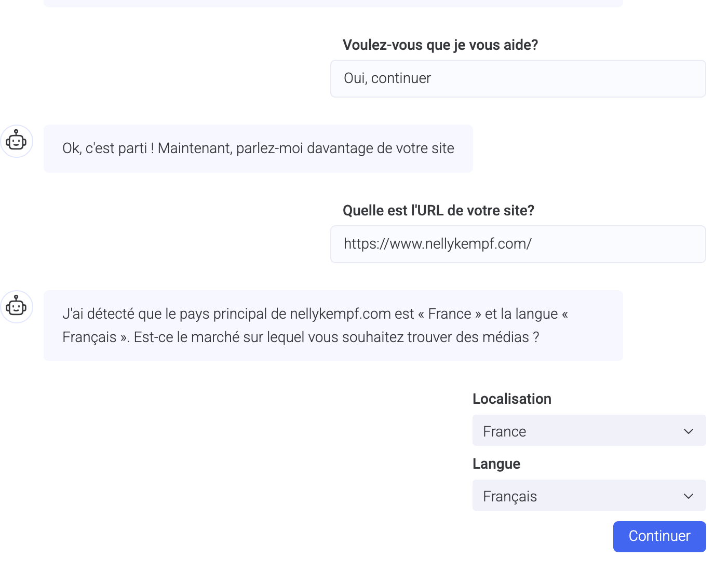
Task: Click the robot avatar beside "Ok, c'est parti"
Action: tap(17, 141)
